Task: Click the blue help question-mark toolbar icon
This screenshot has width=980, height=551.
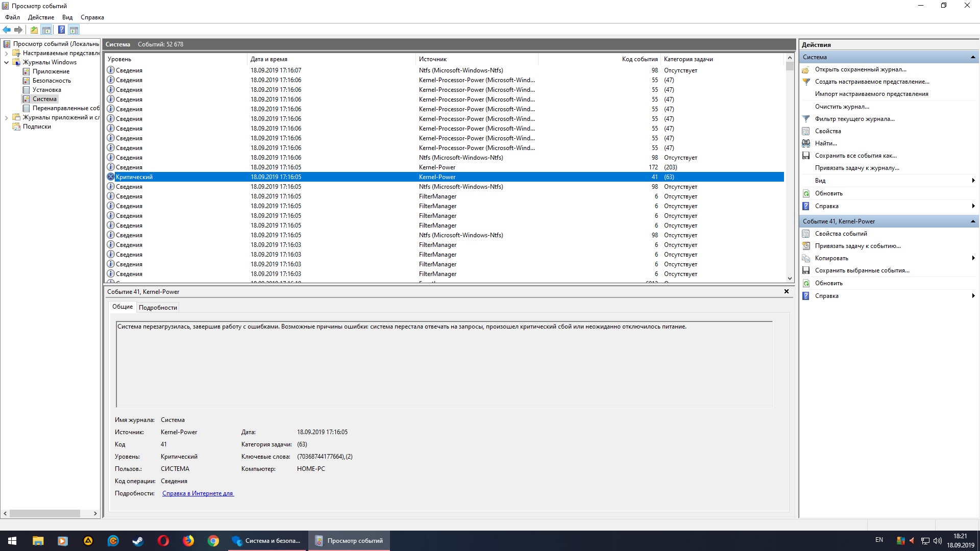Action: pyautogui.click(x=61, y=30)
